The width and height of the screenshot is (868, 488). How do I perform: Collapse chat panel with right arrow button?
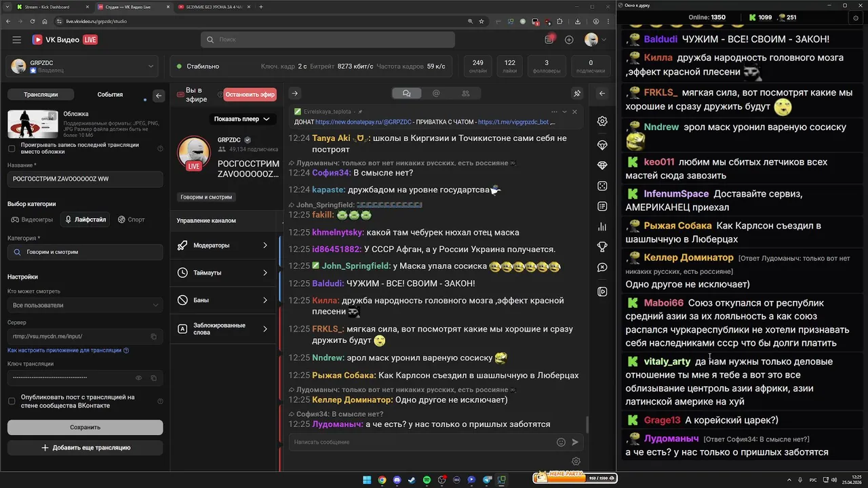(x=294, y=94)
